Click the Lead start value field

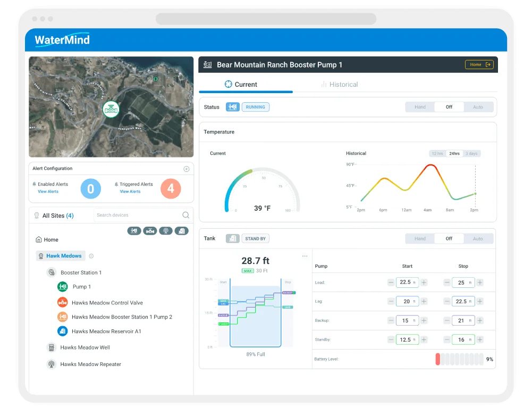tap(407, 282)
